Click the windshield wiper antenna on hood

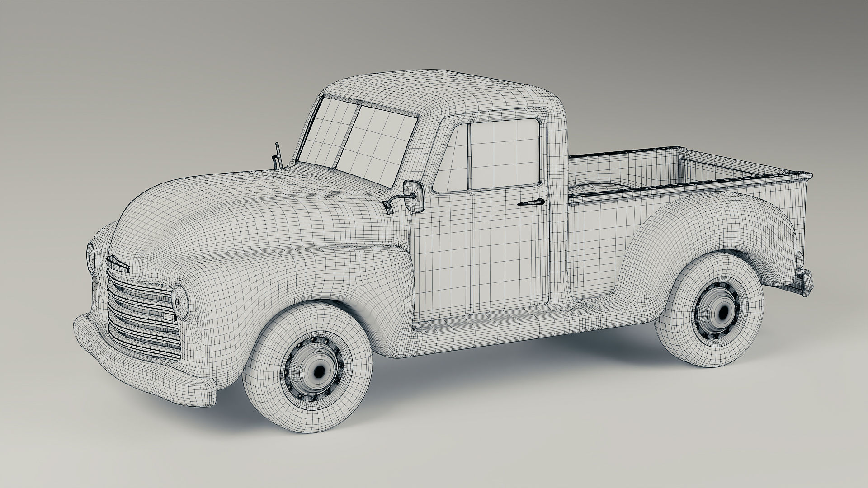pos(277,156)
